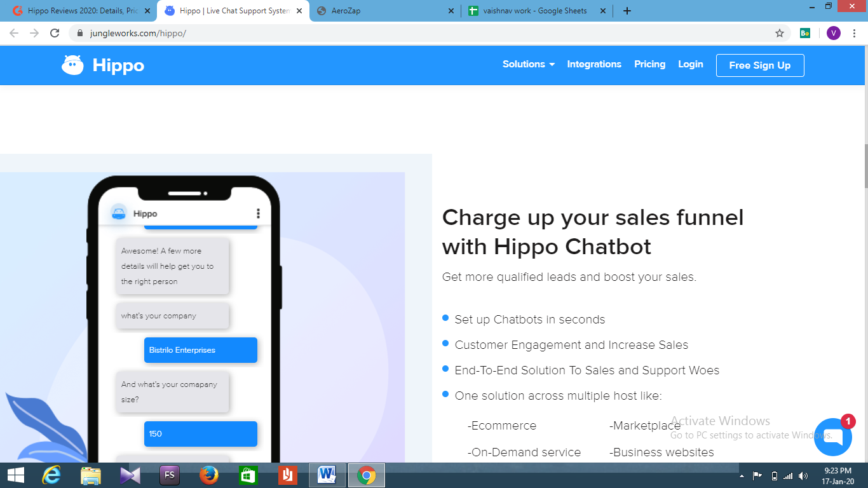Click the Hippo avatar in phone chat header
868x488 pixels.
point(118,213)
